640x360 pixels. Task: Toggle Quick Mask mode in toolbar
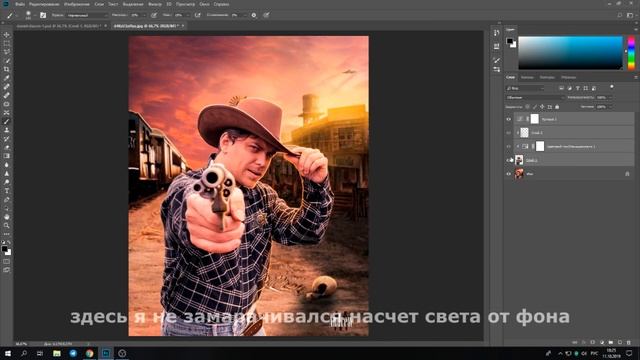(7, 261)
